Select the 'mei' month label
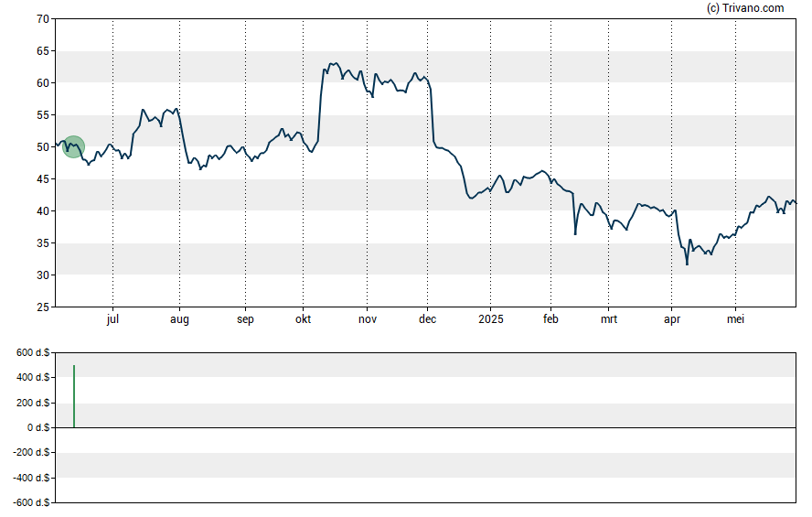The height and width of the screenshot is (517, 812). pos(735,319)
